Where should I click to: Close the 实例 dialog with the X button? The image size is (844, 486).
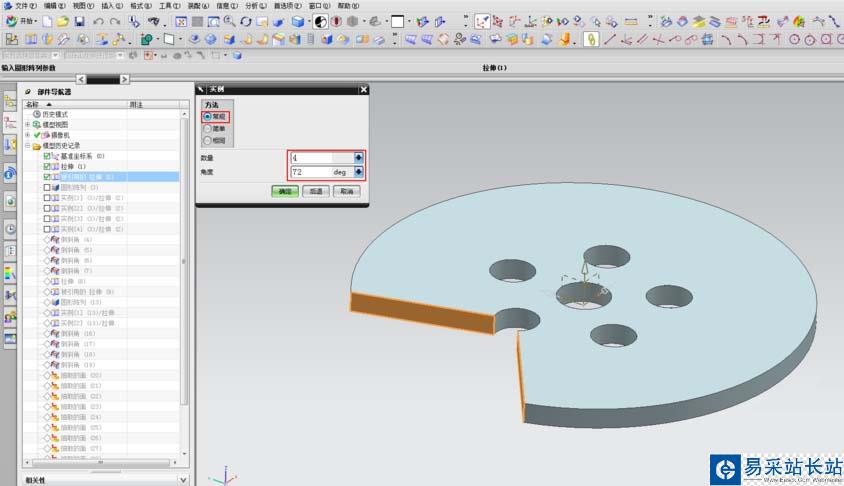364,89
